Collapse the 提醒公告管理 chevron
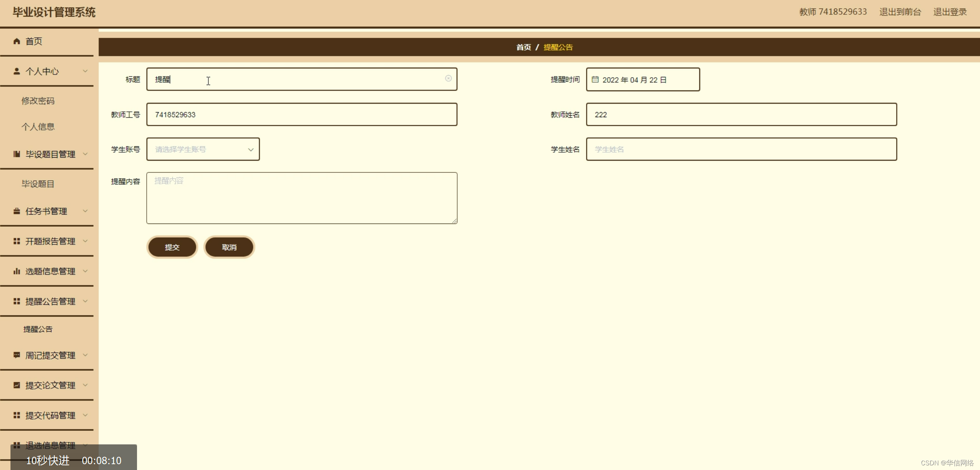The width and height of the screenshot is (980, 470). pos(85,301)
